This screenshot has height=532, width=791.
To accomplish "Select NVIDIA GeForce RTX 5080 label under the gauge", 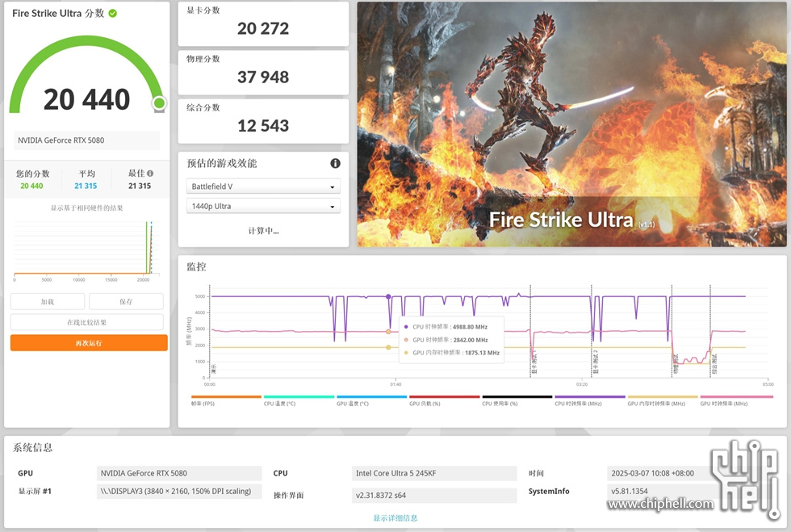I will (87, 140).
